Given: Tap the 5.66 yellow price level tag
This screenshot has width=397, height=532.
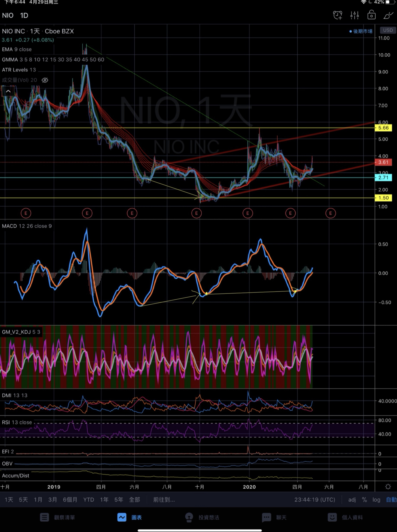Looking at the screenshot, I should pos(384,128).
